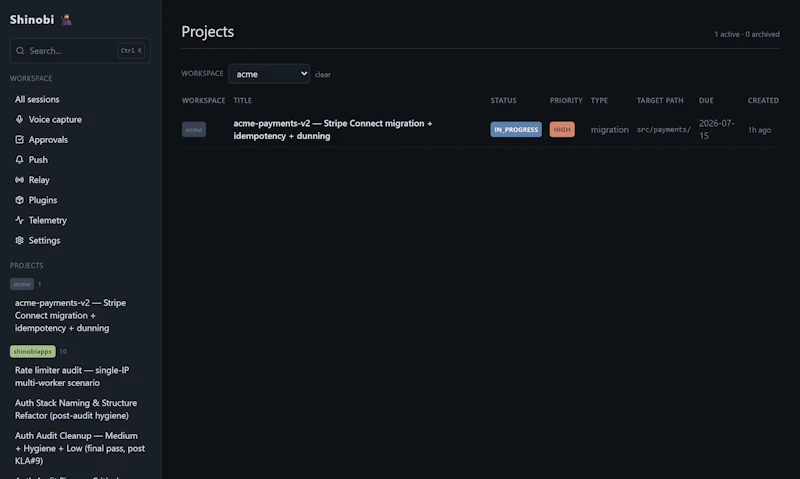
Task: Click the TYPE column header
Action: (x=599, y=100)
